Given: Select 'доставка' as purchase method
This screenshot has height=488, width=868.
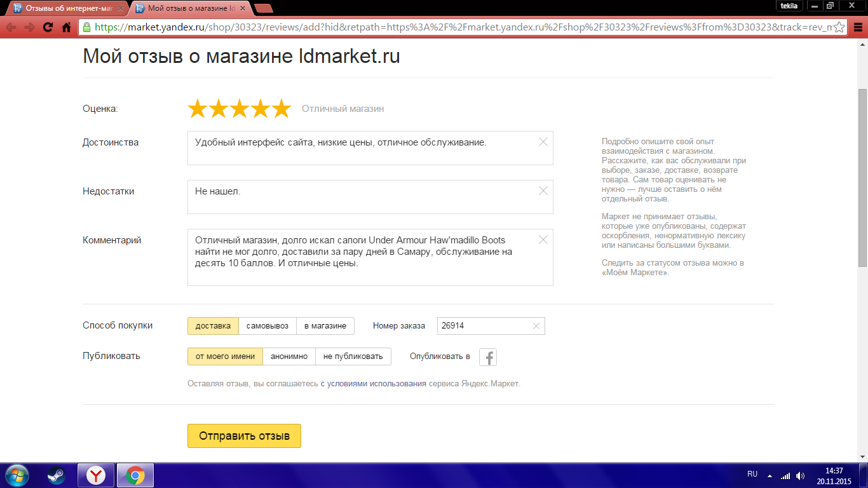Looking at the screenshot, I should pyautogui.click(x=213, y=326).
